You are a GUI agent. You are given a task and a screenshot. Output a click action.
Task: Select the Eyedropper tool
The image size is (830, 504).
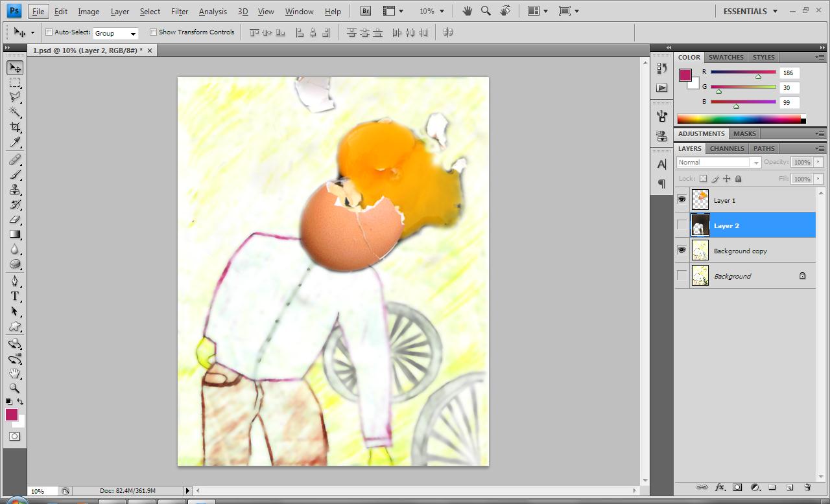tap(14, 143)
